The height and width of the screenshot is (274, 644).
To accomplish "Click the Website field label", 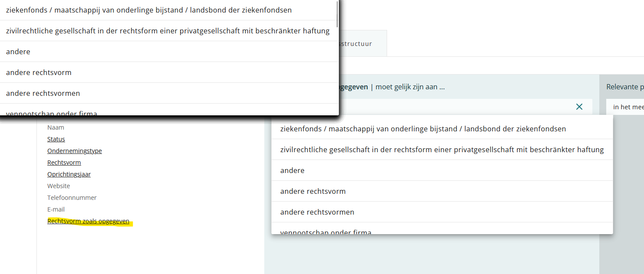I will (x=59, y=186).
